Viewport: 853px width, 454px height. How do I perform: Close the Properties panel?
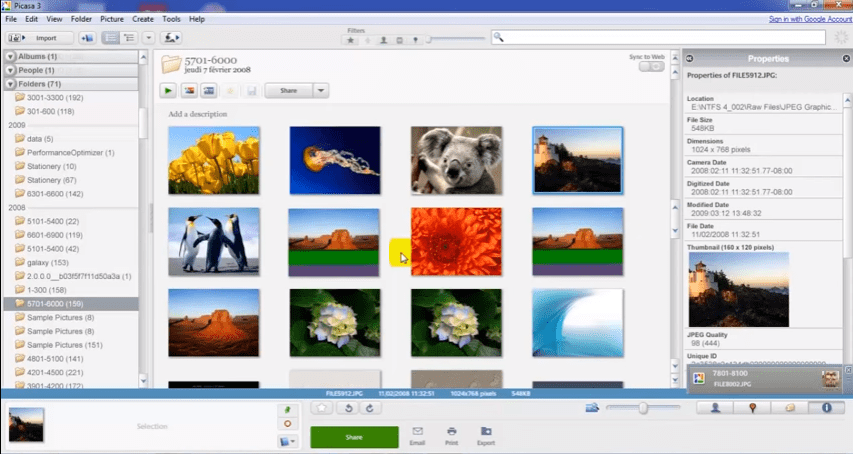coord(846,59)
